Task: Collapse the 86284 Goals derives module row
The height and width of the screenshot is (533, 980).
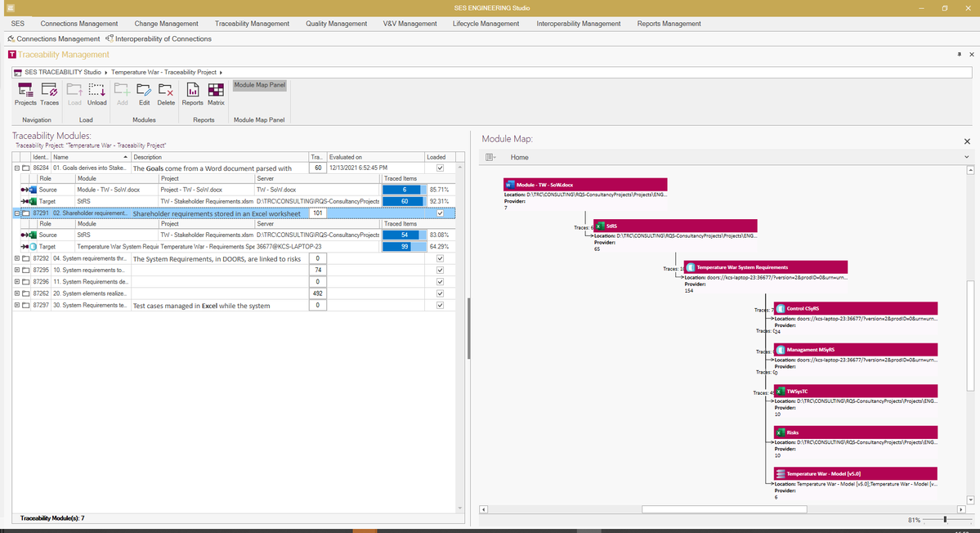Action: coord(17,168)
